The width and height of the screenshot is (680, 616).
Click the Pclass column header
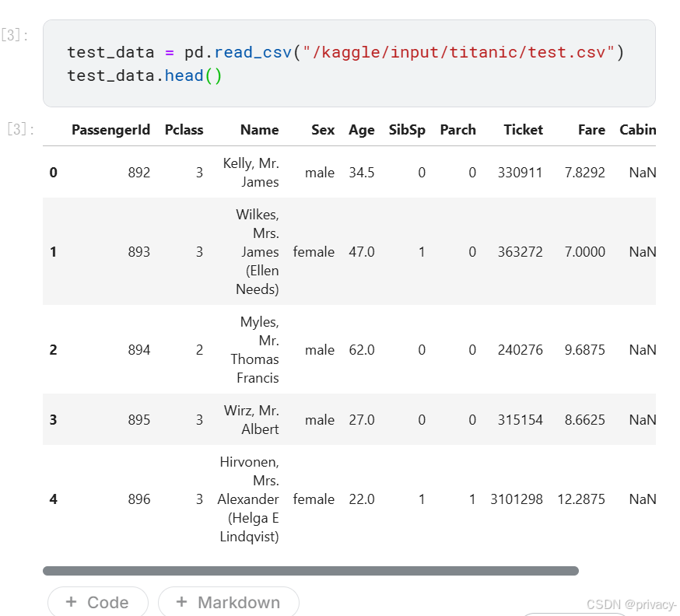(x=184, y=130)
